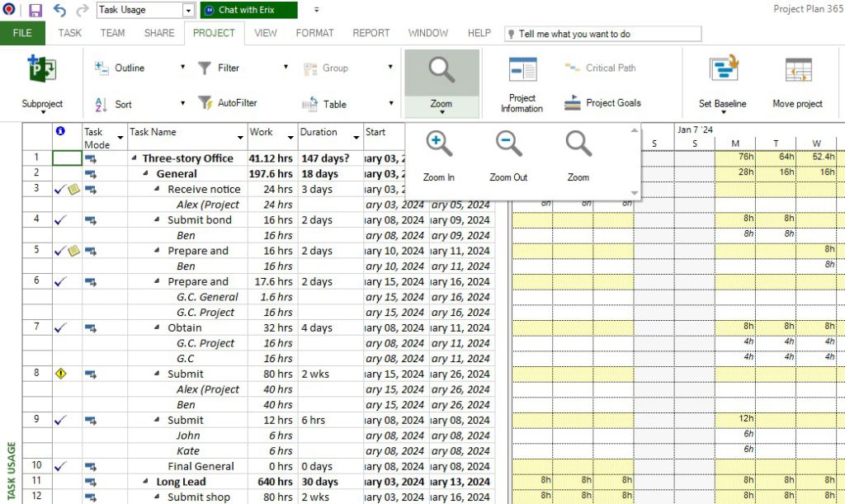The width and height of the screenshot is (845, 504).
Task: Collapse the Receive notice task assignments
Action: [x=157, y=189]
